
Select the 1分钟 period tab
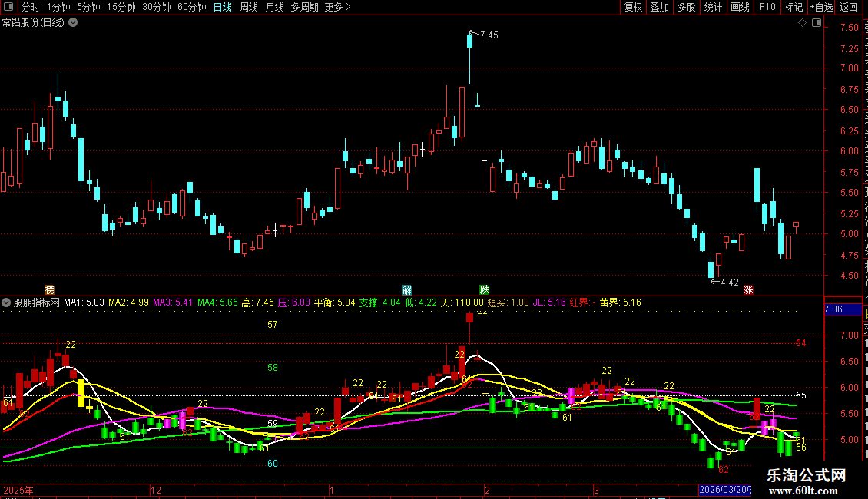click(58, 7)
